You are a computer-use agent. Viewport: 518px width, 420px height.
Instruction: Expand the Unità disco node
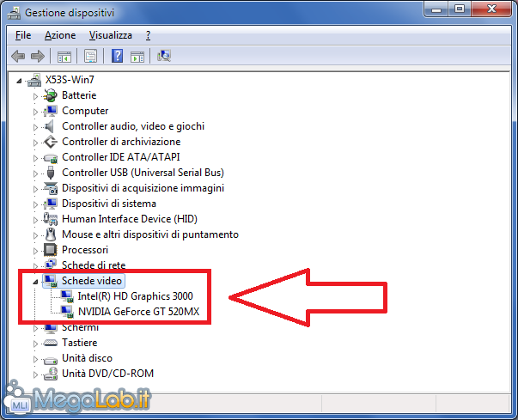(x=35, y=359)
